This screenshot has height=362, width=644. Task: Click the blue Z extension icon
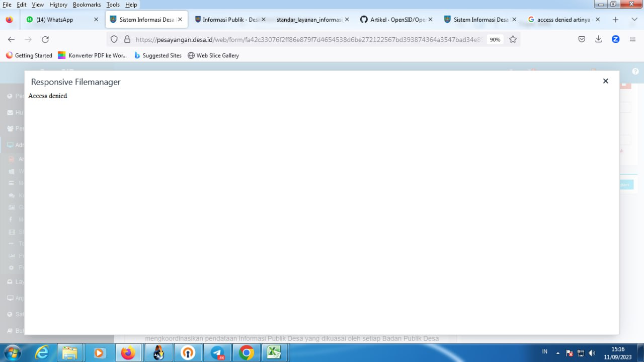(615, 39)
